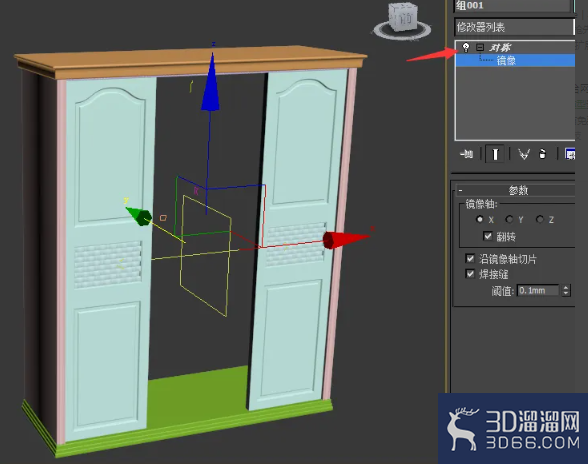
Task: Click the yellow mirror plane gizmo
Action: point(206,256)
